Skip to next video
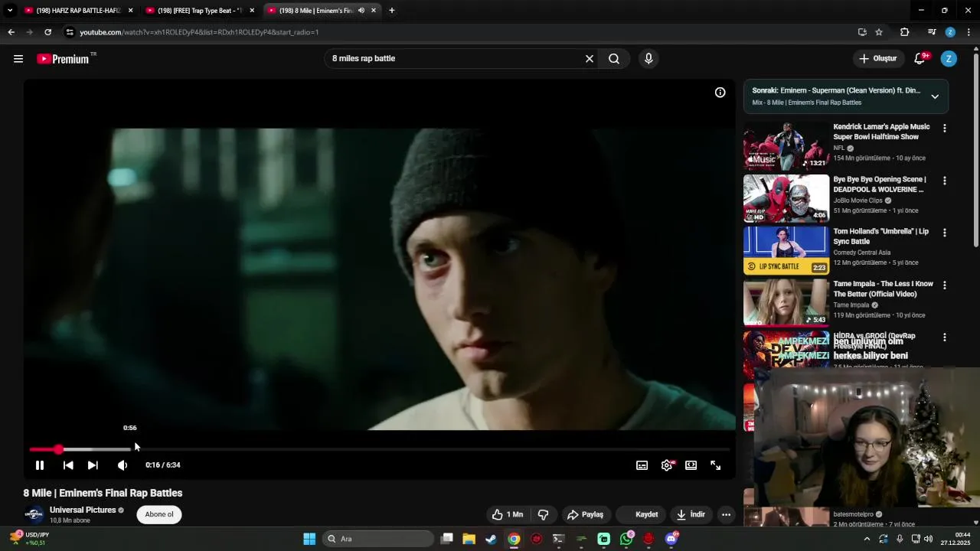This screenshot has height=551, width=980. [93, 465]
